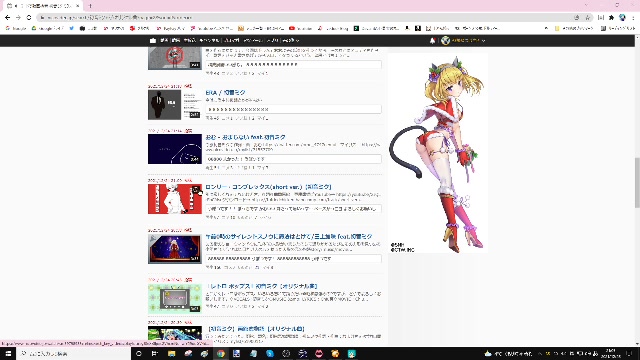The width and height of the screenshot is (640, 360).
Task: Open the YouTube bookmark in bookmarks bar
Action: 300,29
